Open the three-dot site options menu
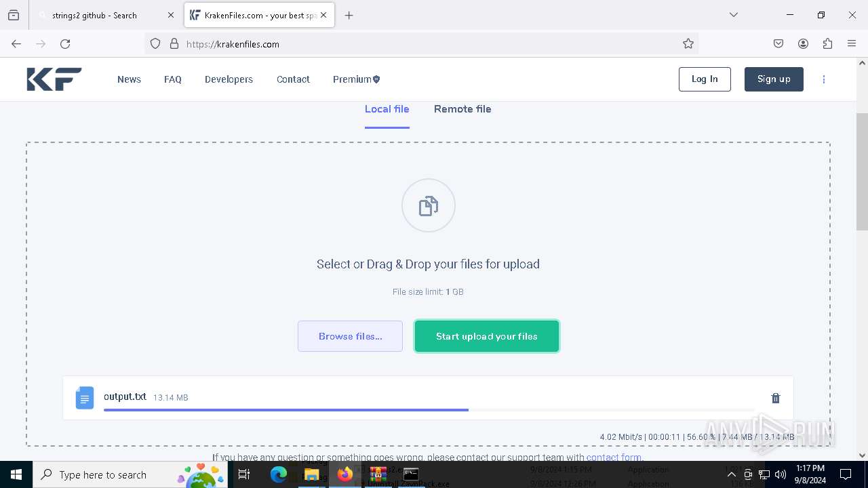 (824, 79)
